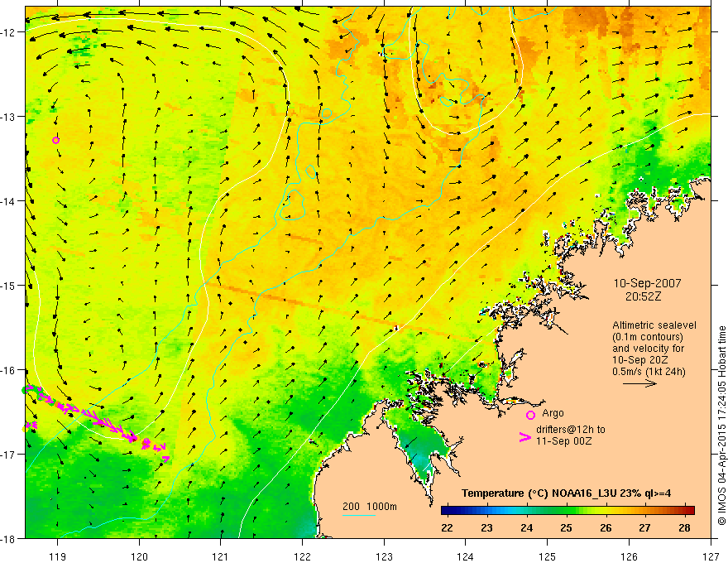Click the cyan 200 1000m depth contour legend line
Viewport: 728px width, 563px height.
pyautogui.click(x=358, y=515)
